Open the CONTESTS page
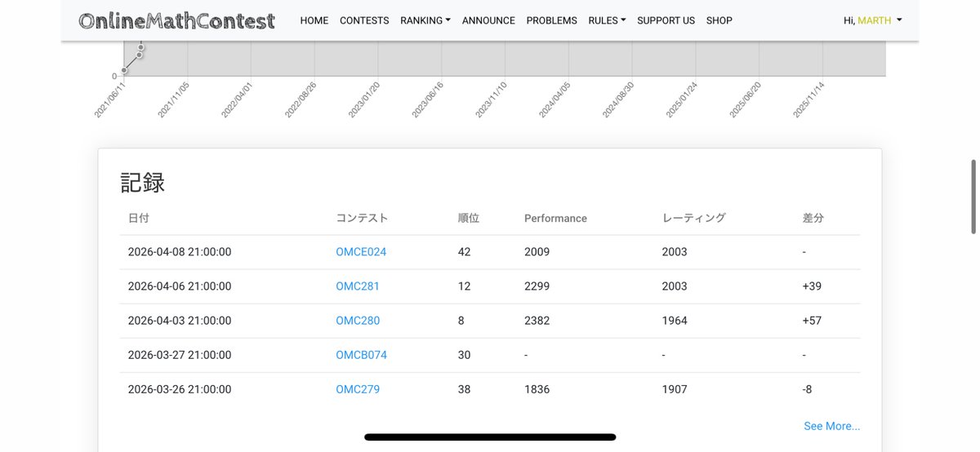980x452 pixels. coord(364,20)
